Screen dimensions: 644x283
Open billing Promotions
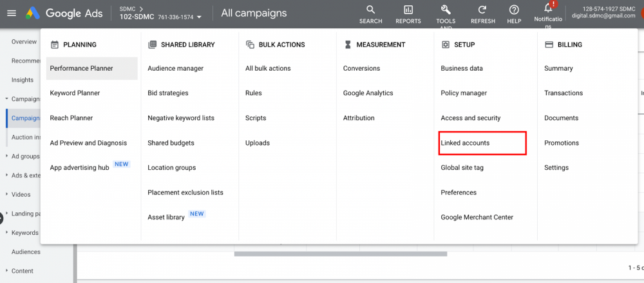[x=562, y=143]
